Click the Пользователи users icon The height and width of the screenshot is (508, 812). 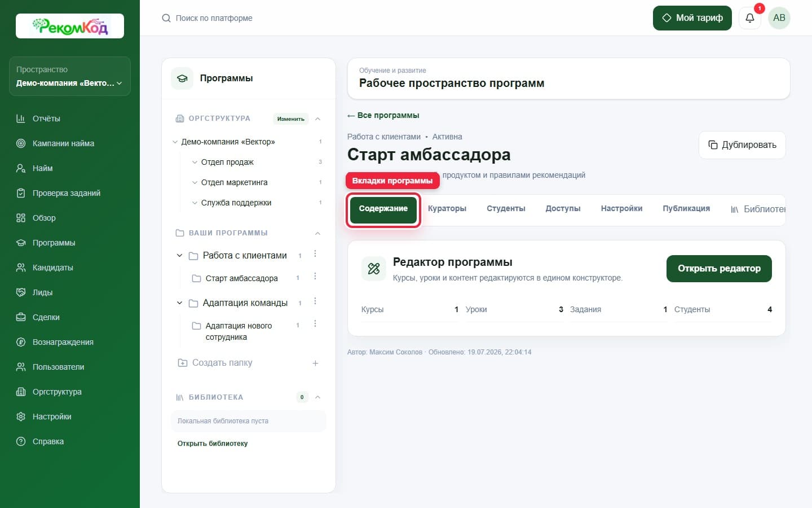coord(21,367)
